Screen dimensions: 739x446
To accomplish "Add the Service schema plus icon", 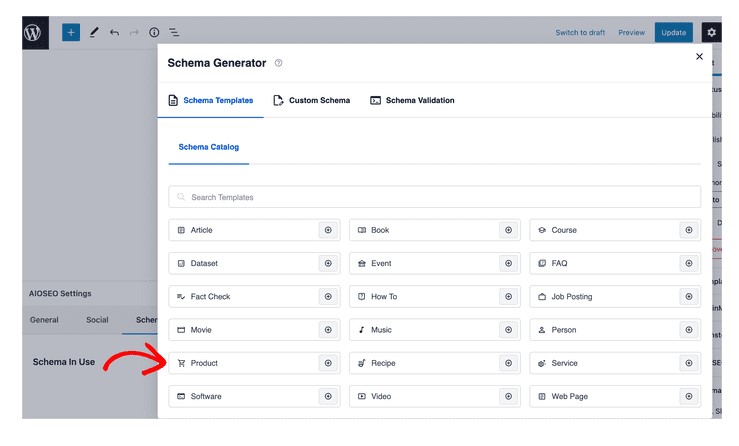I will [689, 363].
